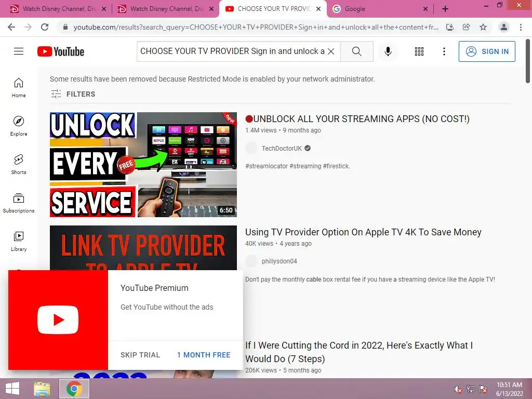Open UNBLOCK ALL YOUR STREAMING APPS video title
This screenshot has width=532, height=399.
tap(357, 119)
